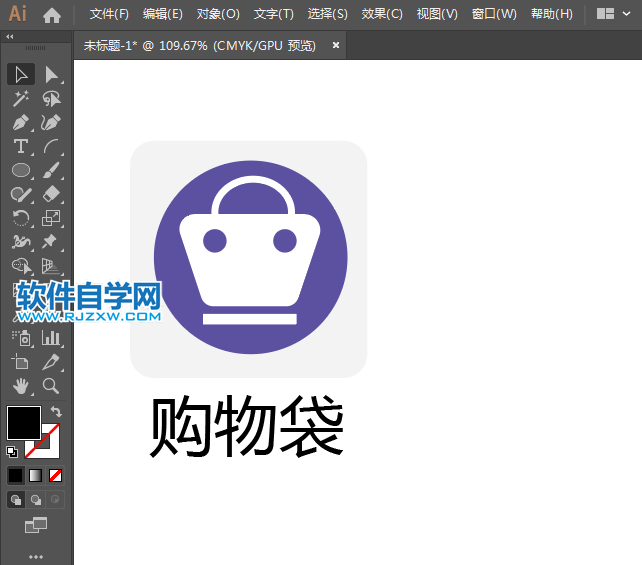This screenshot has height=565, width=642.
Task: Open the 效果(C) menu
Action: 382,14
